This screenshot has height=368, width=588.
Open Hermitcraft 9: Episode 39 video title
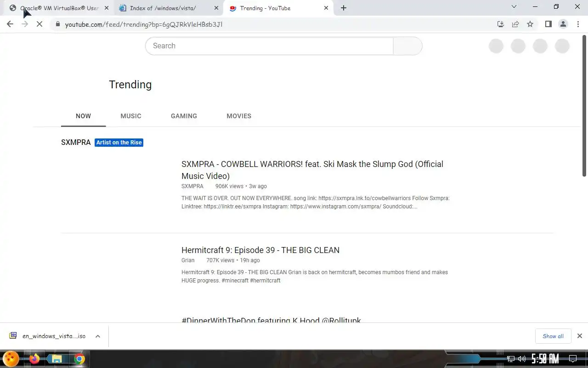pyautogui.click(x=260, y=250)
